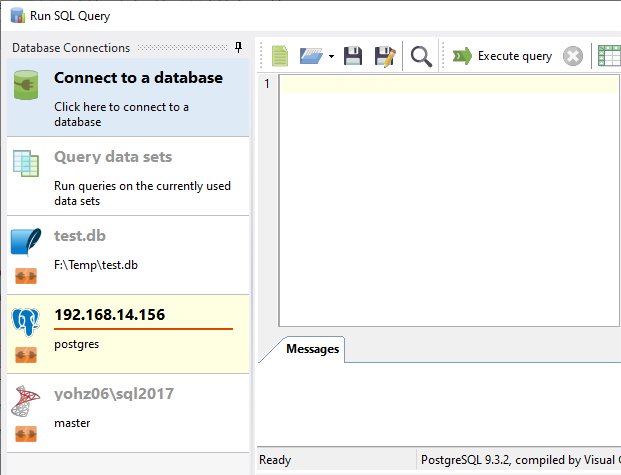Viewport: 621px width, 475px height.
Task: Click the orange disconnect icon under postgres
Action: coord(26,355)
